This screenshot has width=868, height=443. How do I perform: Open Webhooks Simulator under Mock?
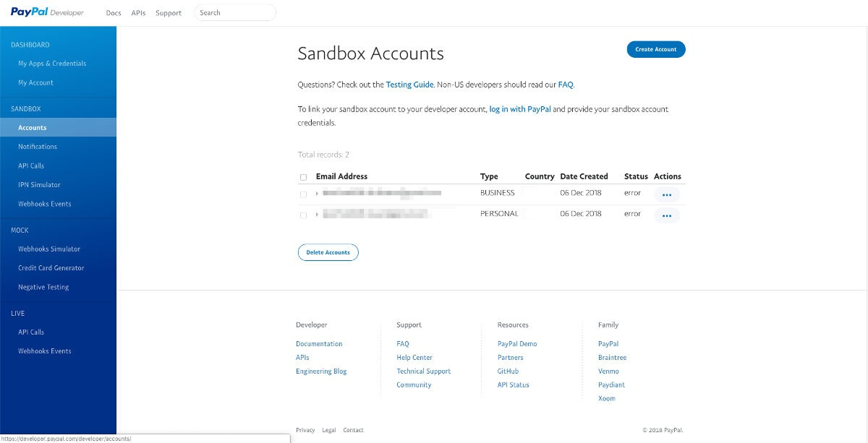pyautogui.click(x=49, y=249)
